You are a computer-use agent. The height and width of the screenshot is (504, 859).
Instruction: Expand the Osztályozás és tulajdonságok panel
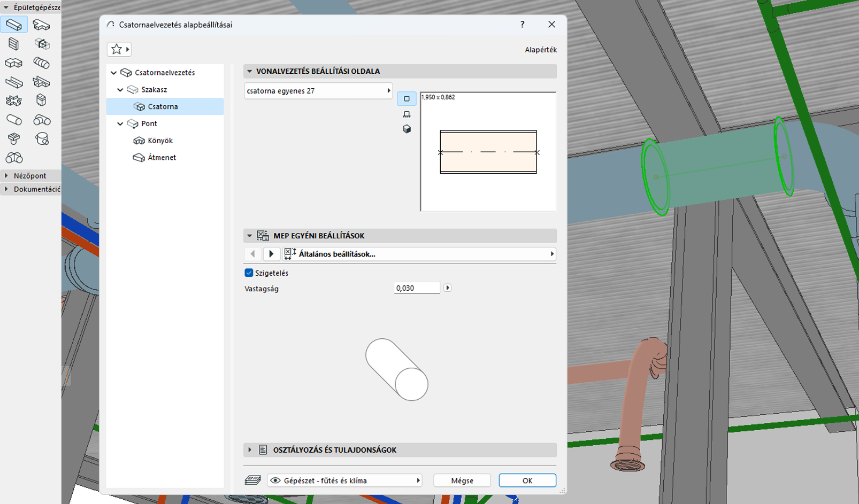click(x=250, y=450)
